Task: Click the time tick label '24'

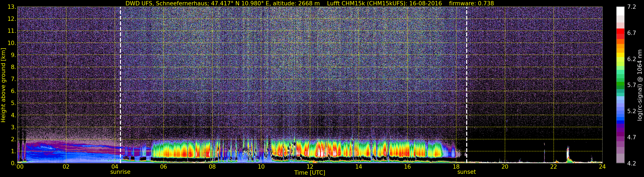Action: [x=602, y=167]
